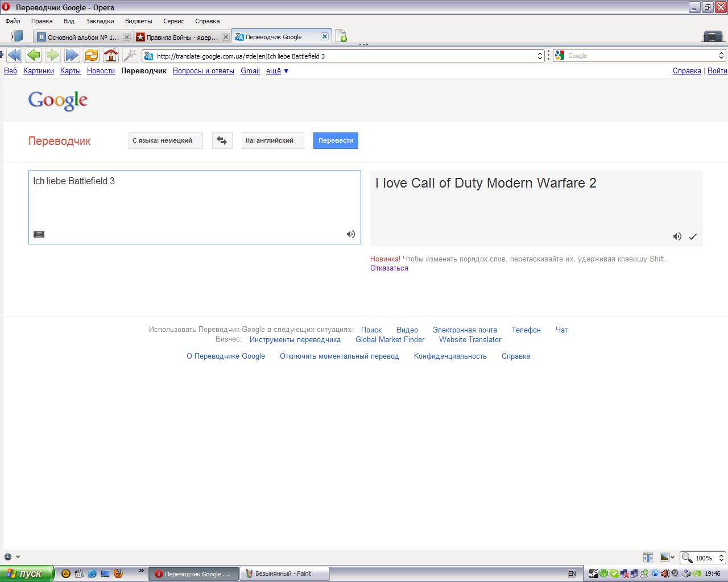Expand the address bar history dropdown
The width and height of the screenshot is (728, 582).
(x=540, y=56)
